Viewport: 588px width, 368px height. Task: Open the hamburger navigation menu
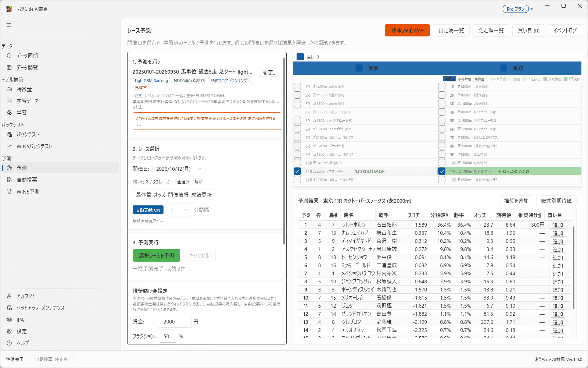(9, 25)
